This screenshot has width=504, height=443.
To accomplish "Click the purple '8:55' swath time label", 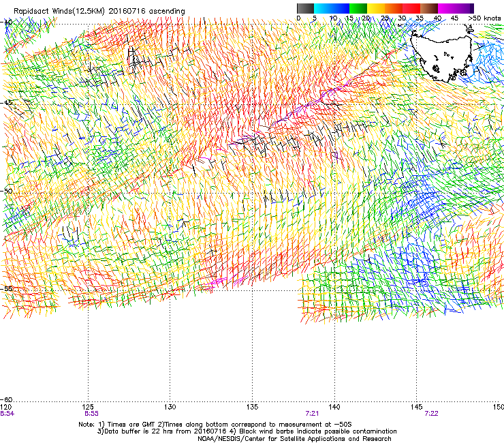I will click(92, 414).
